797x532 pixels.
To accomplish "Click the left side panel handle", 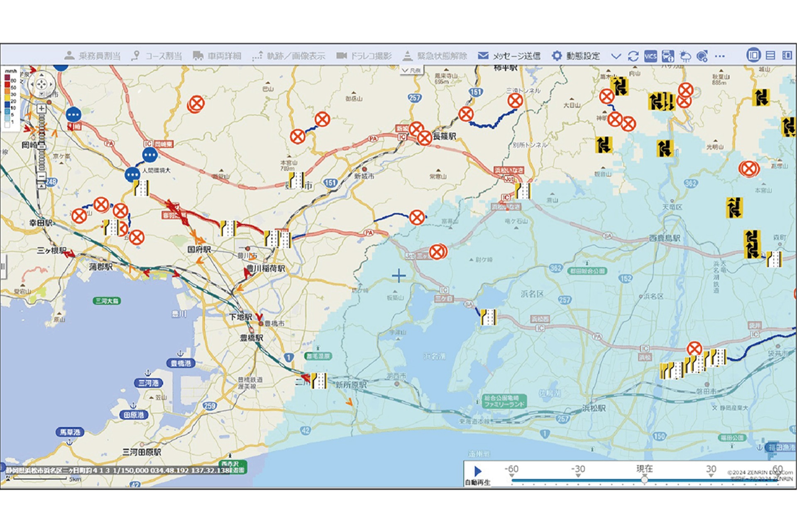I will (x=2, y=266).
